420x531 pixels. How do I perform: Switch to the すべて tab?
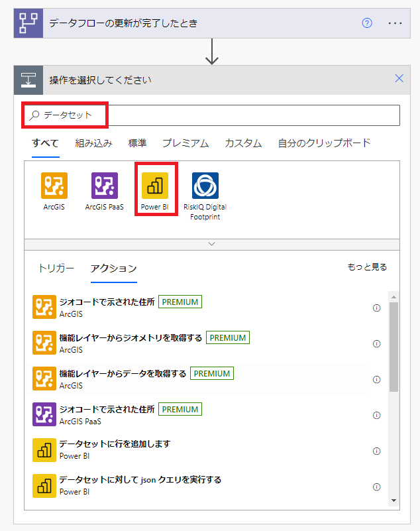point(45,143)
